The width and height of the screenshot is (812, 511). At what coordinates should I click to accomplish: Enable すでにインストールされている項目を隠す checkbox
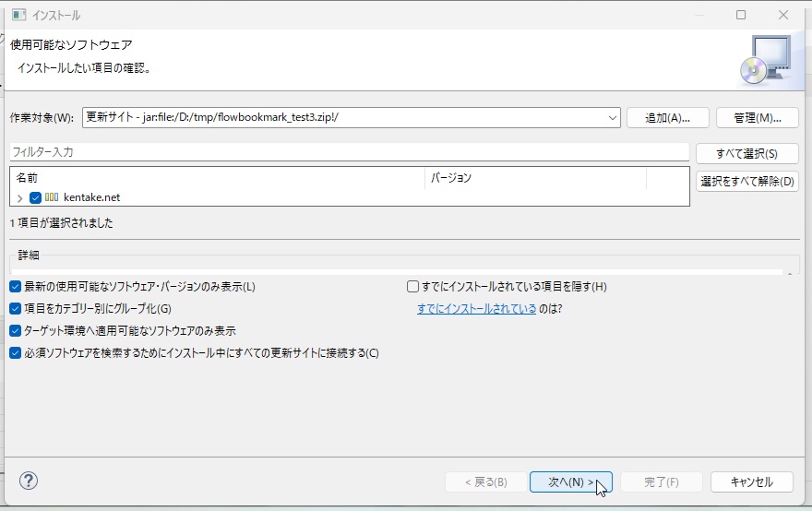pyautogui.click(x=413, y=287)
